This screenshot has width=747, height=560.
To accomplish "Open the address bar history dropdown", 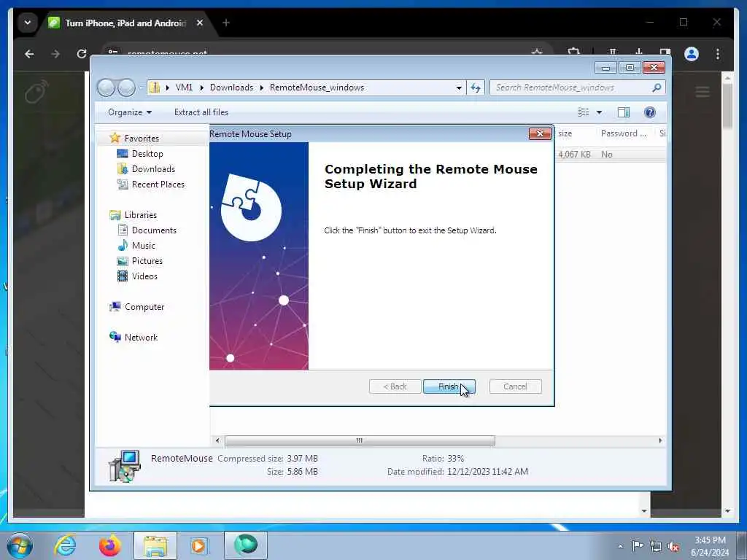I will [x=459, y=87].
